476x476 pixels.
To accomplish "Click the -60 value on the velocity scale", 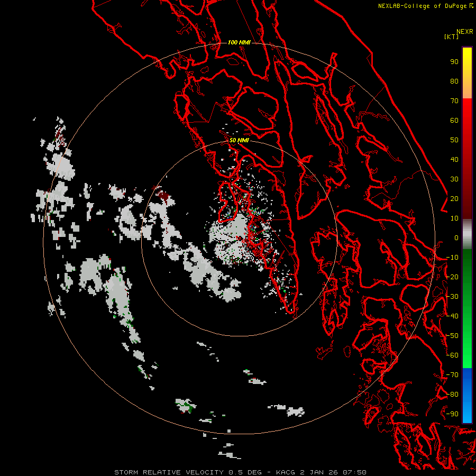I will point(452,355).
